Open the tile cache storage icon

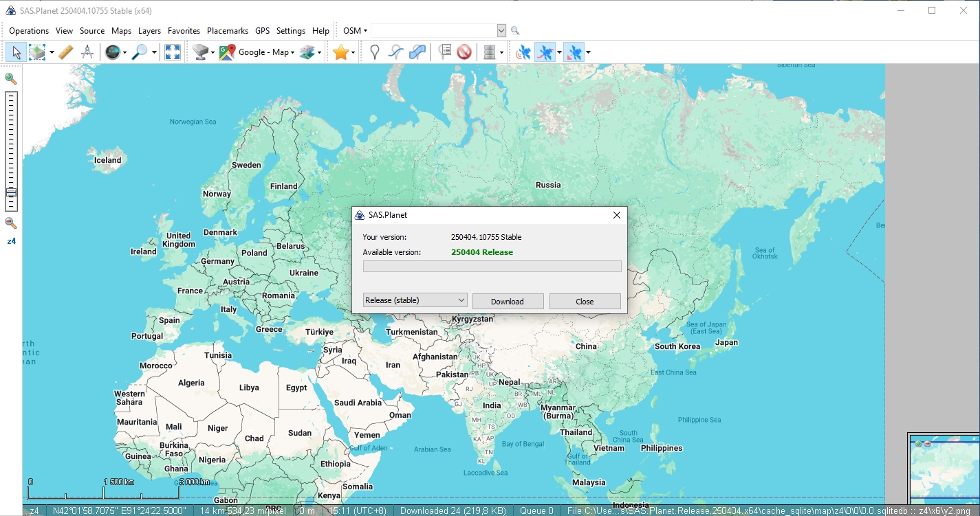click(490, 52)
